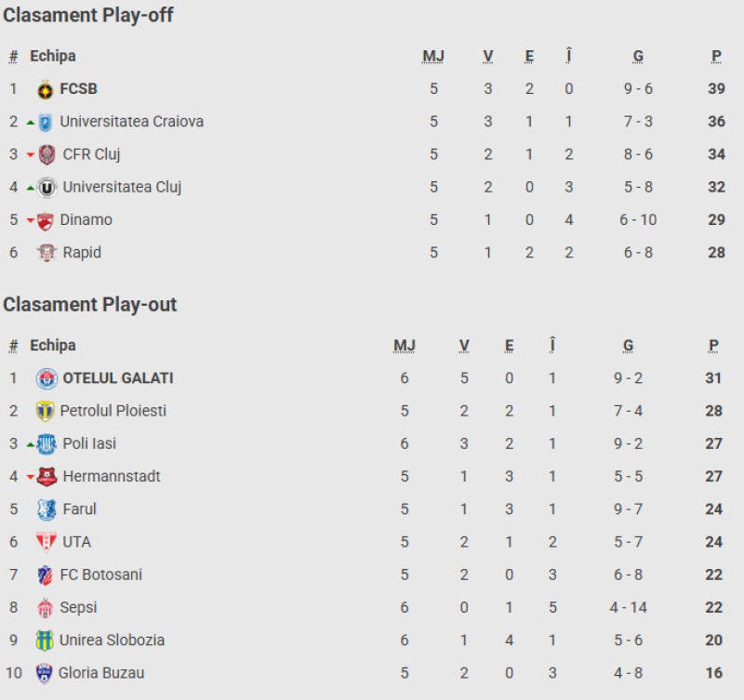The height and width of the screenshot is (700, 744).
Task: Click the Unirea Slobozia yellow-blue crest
Action: click(45, 641)
